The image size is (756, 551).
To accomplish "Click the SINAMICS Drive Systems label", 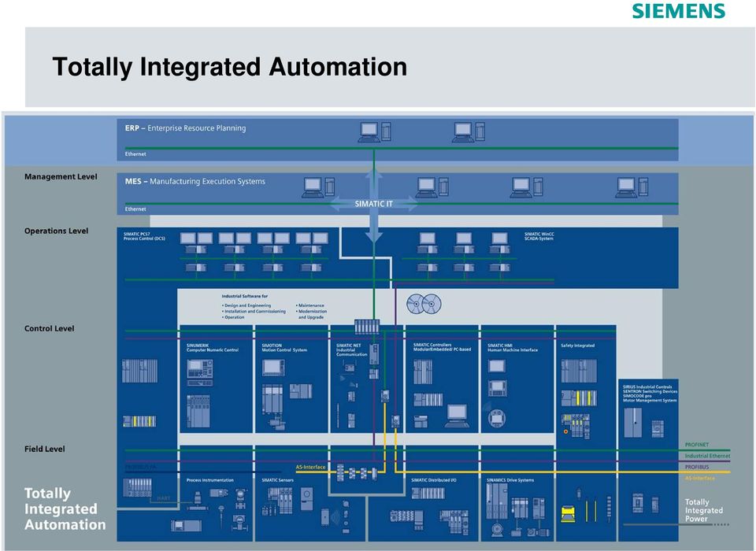I will [510, 480].
